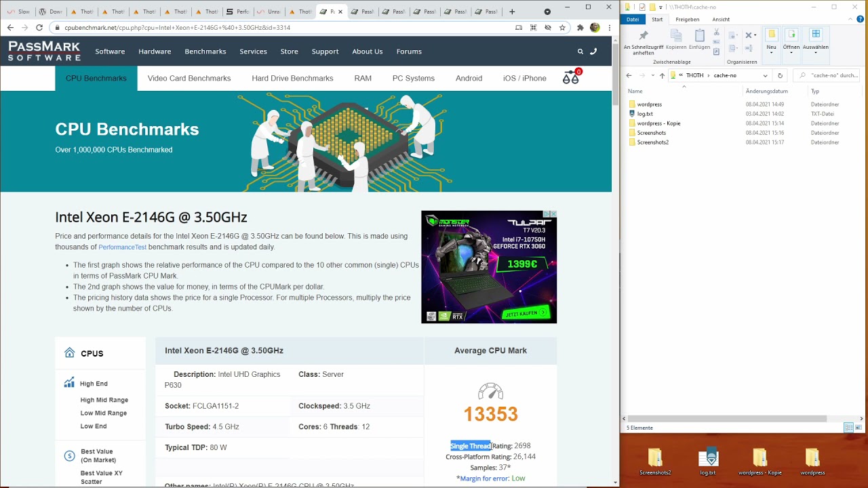Select the Video Card Benchmarks tab
This screenshot has width=868, height=488.
coord(189,78)
